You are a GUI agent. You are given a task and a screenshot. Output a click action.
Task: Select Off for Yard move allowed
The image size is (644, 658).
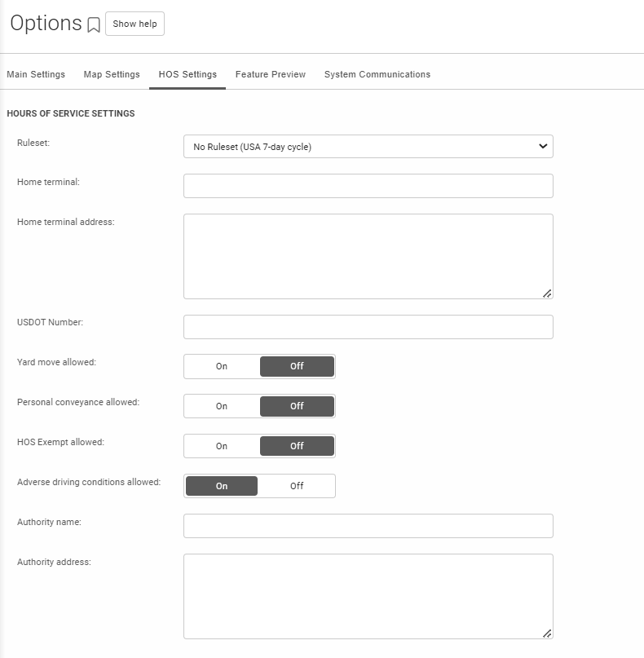coord(297,367)
